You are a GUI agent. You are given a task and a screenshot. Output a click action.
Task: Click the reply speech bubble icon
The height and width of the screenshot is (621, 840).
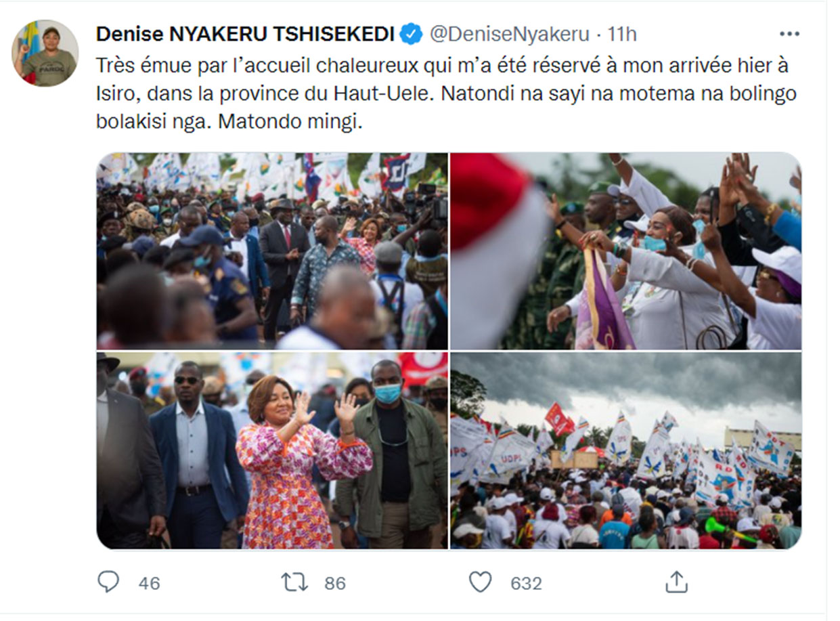(x=108, y=582)
